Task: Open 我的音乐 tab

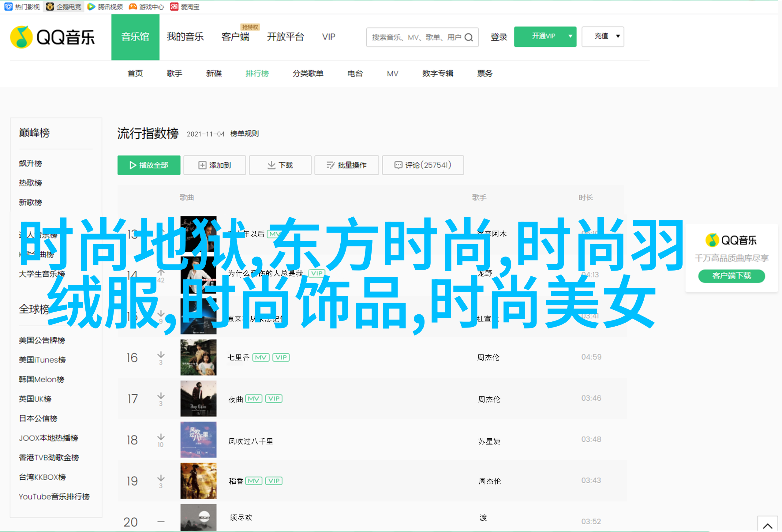Action: (x=185, y=37)
